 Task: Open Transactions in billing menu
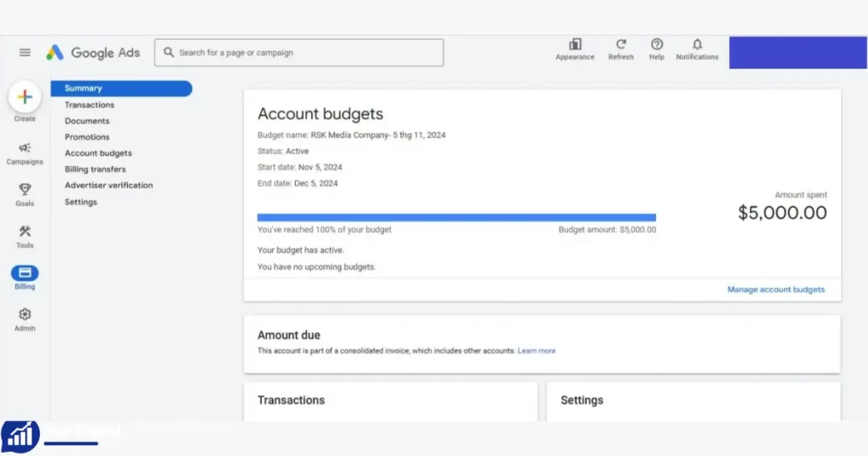[89, 104]
